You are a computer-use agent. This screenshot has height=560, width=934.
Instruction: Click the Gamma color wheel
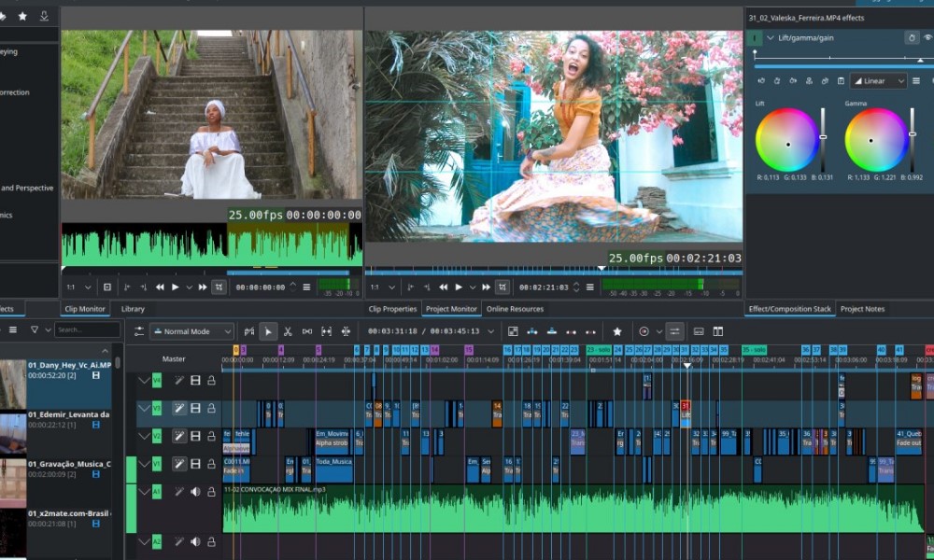[x=876, y=140]
